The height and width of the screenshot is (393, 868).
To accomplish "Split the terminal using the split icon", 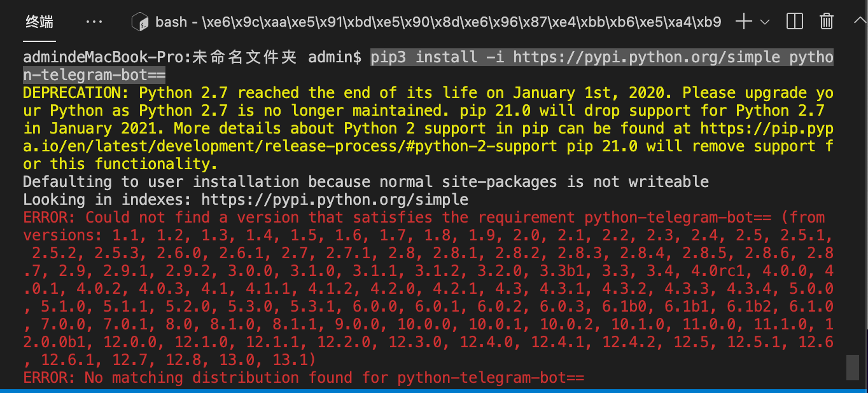I will pyautogui.click(x=794, y=21).
